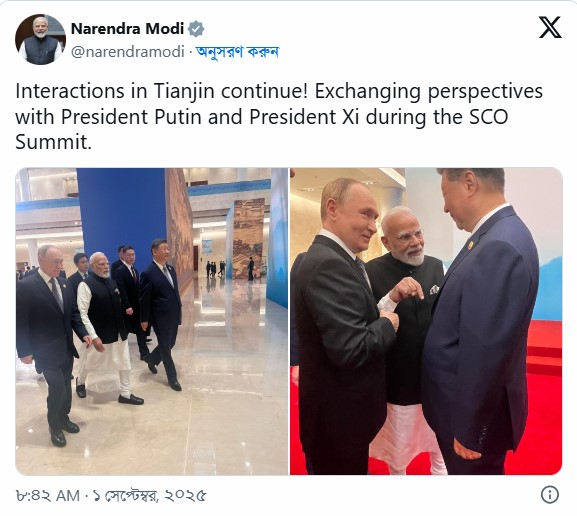Viewport: 577px width, 516px height.
Task: Open the left photo of leaders walking
Action: pos(152,321)
